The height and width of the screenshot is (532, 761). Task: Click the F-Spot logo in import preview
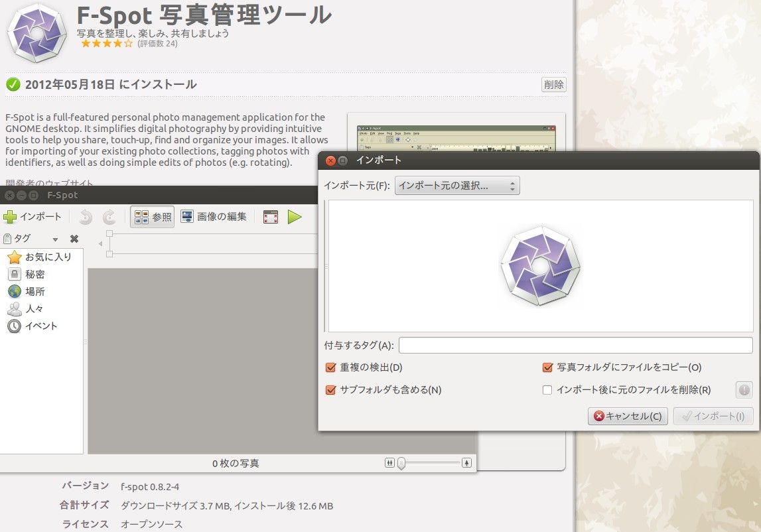click(x=541, y=265)
